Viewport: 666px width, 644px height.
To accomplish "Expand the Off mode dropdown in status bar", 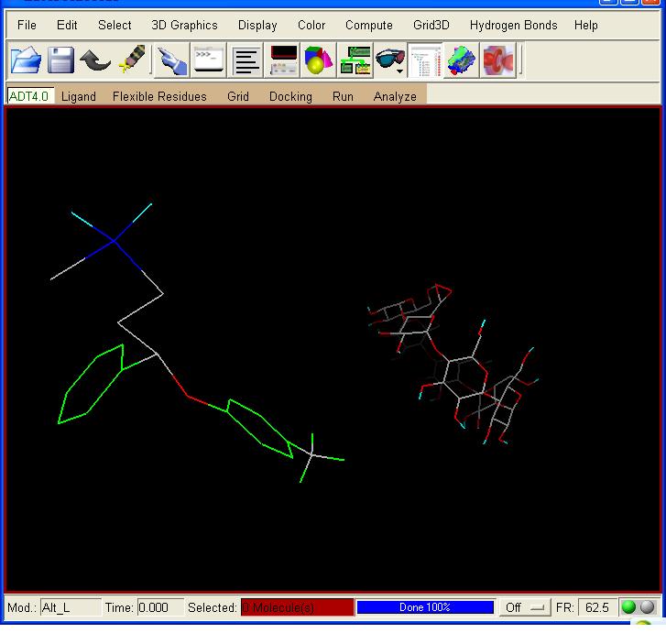I will tap(524, 607).
